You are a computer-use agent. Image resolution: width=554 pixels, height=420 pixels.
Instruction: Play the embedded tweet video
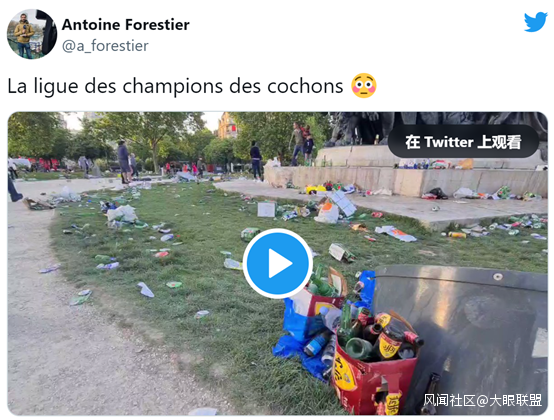pyautogui.click(x=278, y=263)
